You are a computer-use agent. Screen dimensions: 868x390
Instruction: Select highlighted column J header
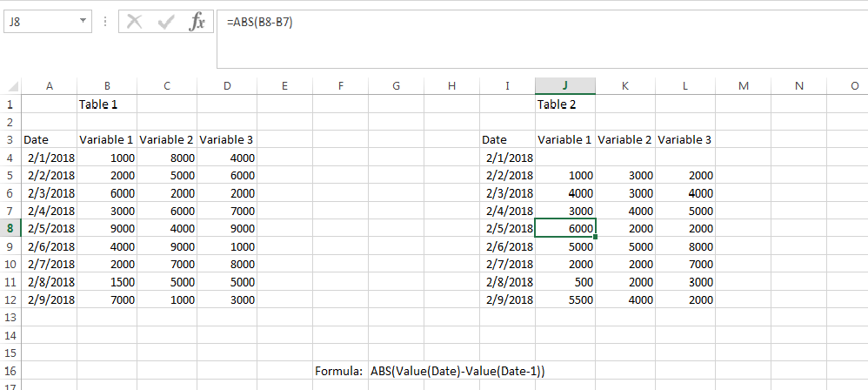tap(565, 86)
